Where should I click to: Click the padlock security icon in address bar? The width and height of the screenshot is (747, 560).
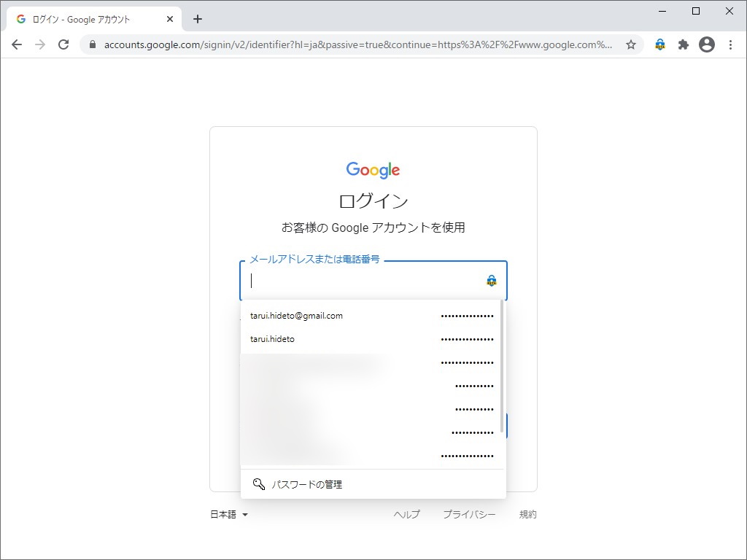91,44
